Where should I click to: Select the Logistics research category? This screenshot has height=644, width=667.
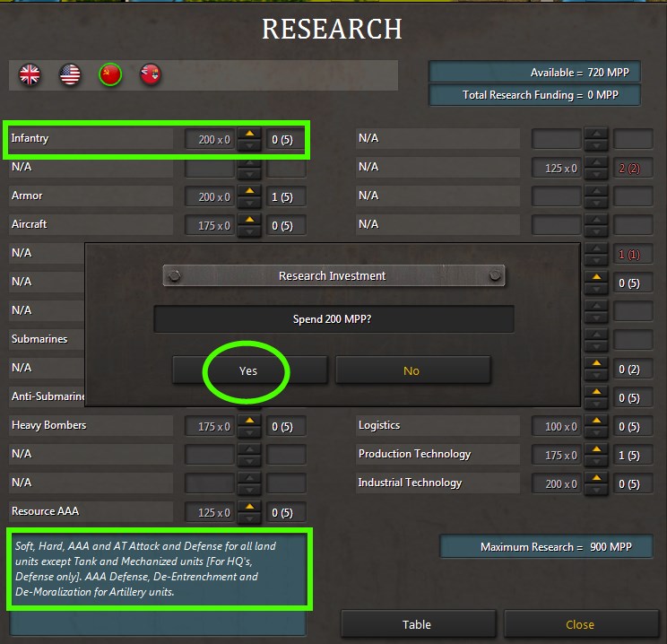pyautogui.click(x=437, y=425)
